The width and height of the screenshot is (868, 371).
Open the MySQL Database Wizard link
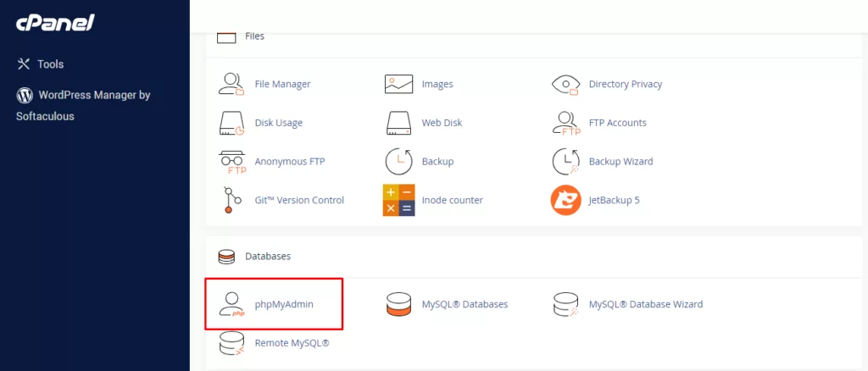tap(646, 304)
